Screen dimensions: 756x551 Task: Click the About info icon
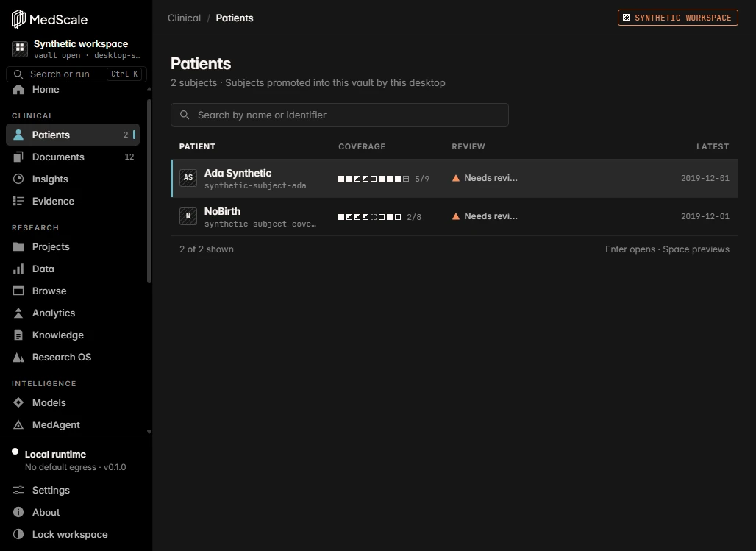18,513
